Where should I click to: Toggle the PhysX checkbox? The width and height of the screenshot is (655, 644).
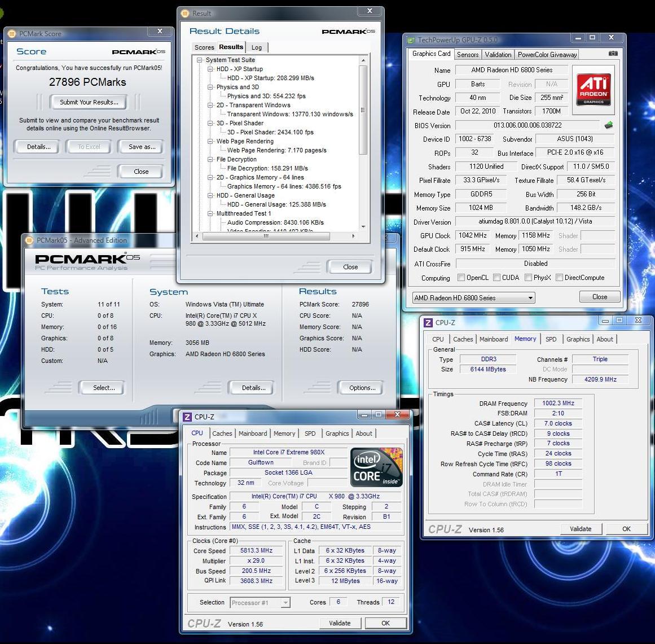(x=528, y=278)
